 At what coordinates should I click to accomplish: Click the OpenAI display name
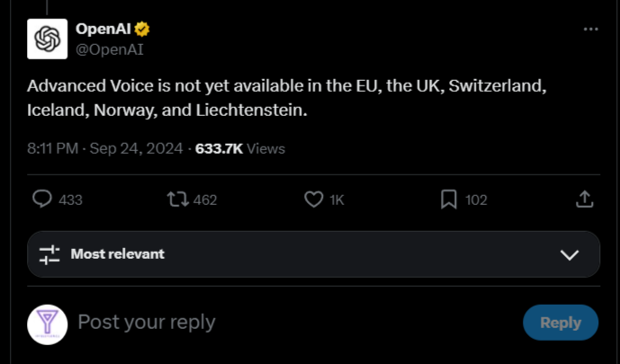coord(103,29)
